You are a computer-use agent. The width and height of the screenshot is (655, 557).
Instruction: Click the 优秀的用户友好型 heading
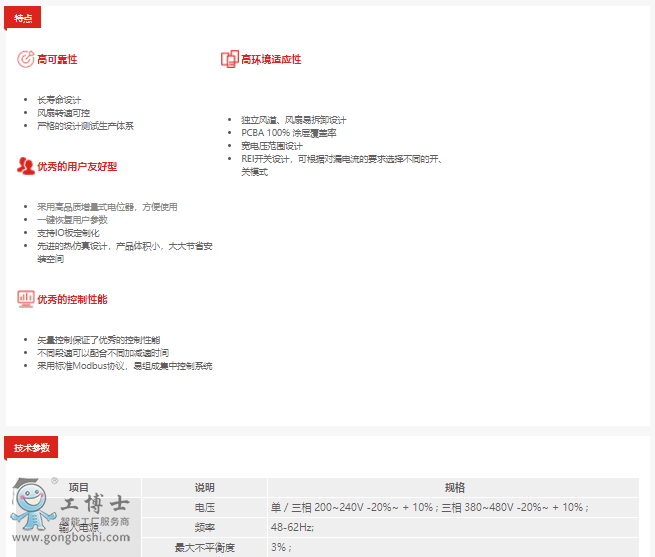tap(77, 167)
